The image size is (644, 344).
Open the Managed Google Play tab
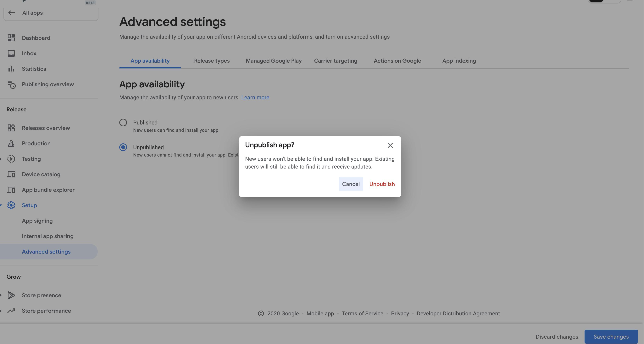pos(274,61)
